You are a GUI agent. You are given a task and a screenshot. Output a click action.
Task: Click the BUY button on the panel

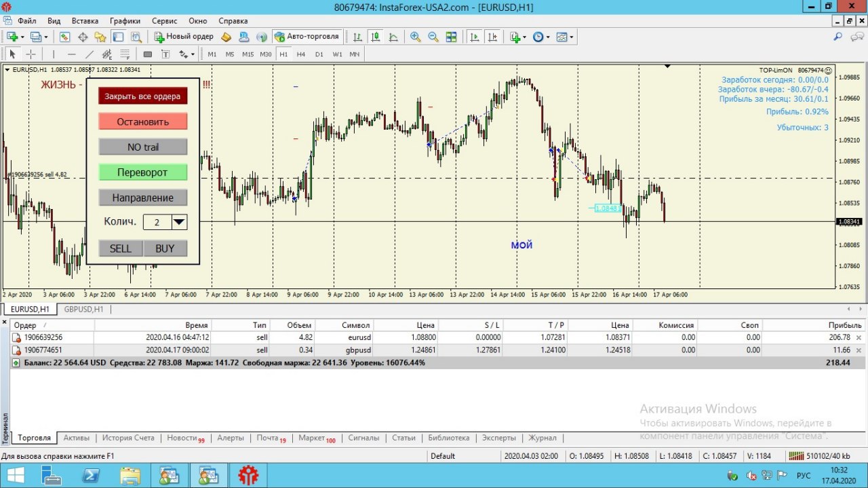click(165, 248)
